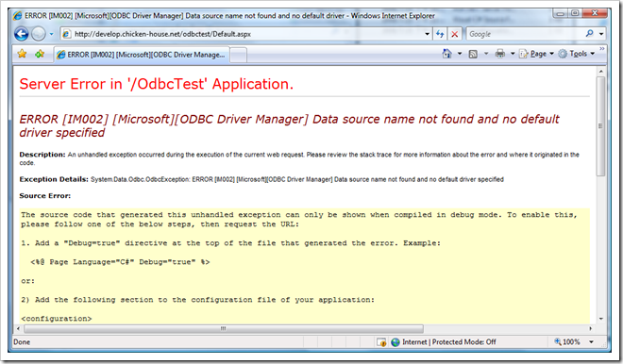Click the horizontal scrollbar right arrow

tap(590, 329)
